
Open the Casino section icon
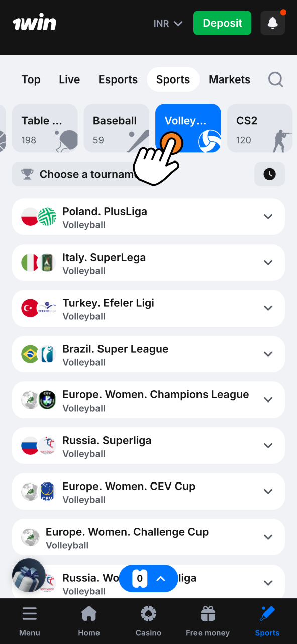point(148,613)
